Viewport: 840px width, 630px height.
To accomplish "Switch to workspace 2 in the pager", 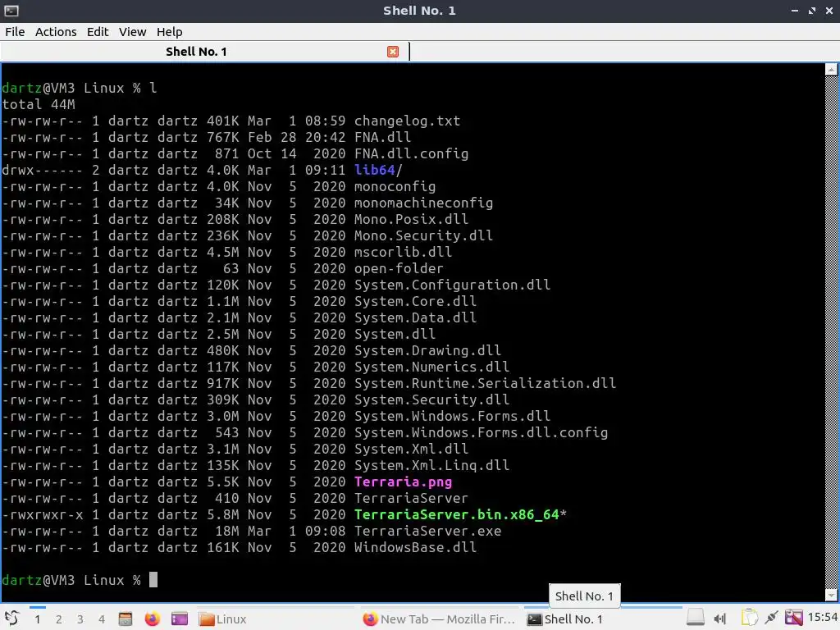I will click(59, 619).
